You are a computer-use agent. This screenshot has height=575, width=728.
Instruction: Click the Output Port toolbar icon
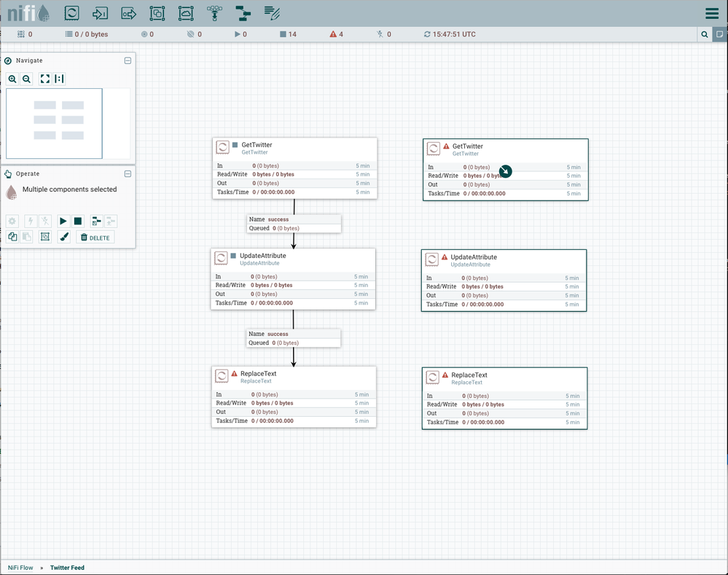coord(128,12)
